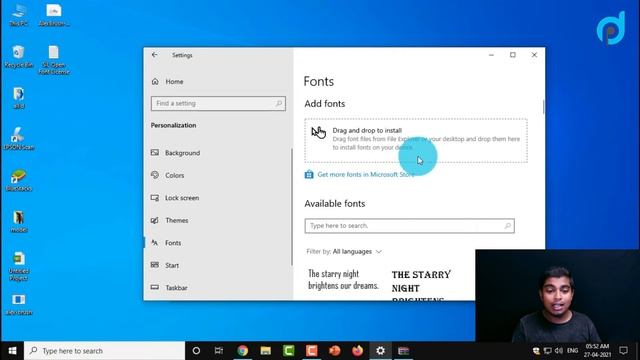
Task: Open the clock and date in taskbar
Action: 597,351
